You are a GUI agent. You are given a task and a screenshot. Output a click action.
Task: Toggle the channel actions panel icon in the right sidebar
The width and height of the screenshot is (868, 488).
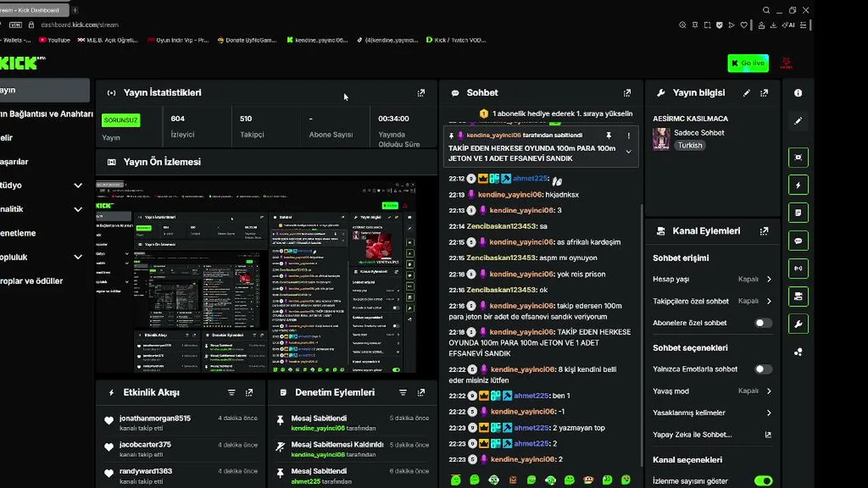click(798, 296)
